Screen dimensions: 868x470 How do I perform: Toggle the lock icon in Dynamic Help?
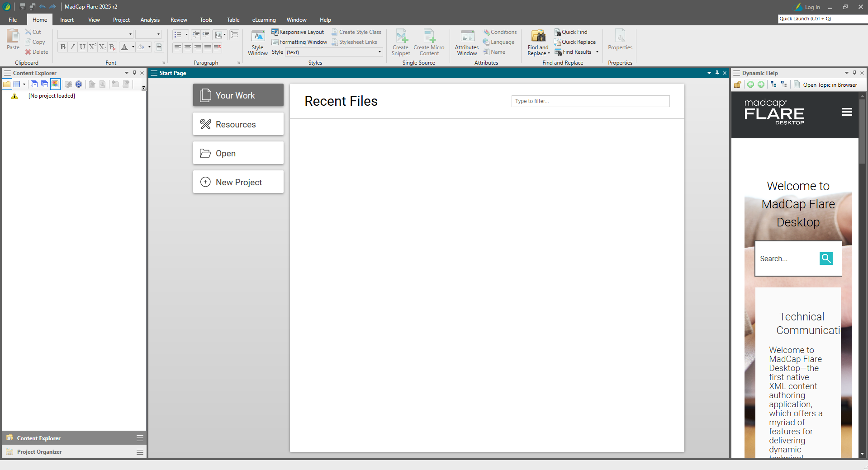click(738, 85)
